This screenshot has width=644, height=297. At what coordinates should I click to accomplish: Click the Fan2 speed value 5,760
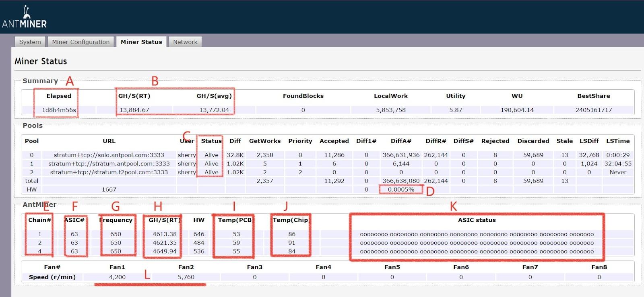pos(186,277)
